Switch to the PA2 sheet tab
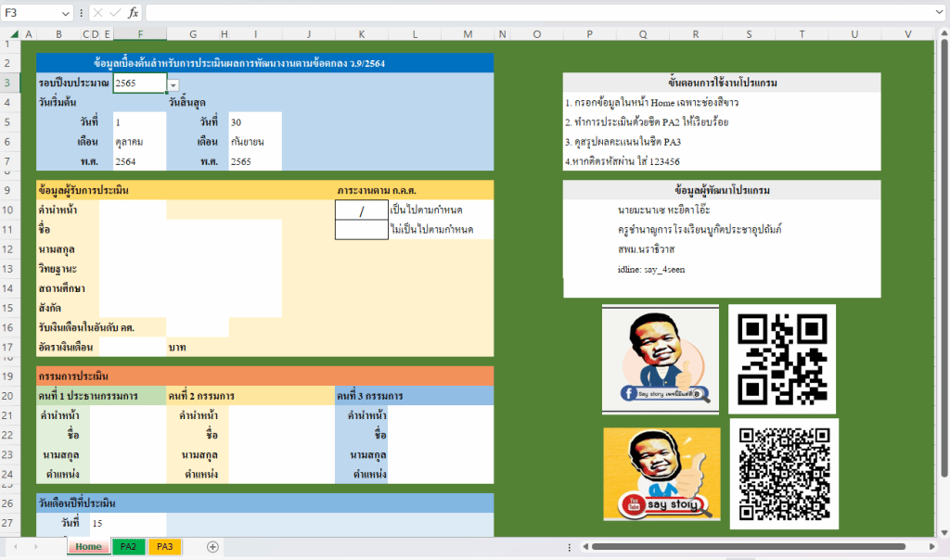Viewport: 950px width, 560px height. point(128,546)
